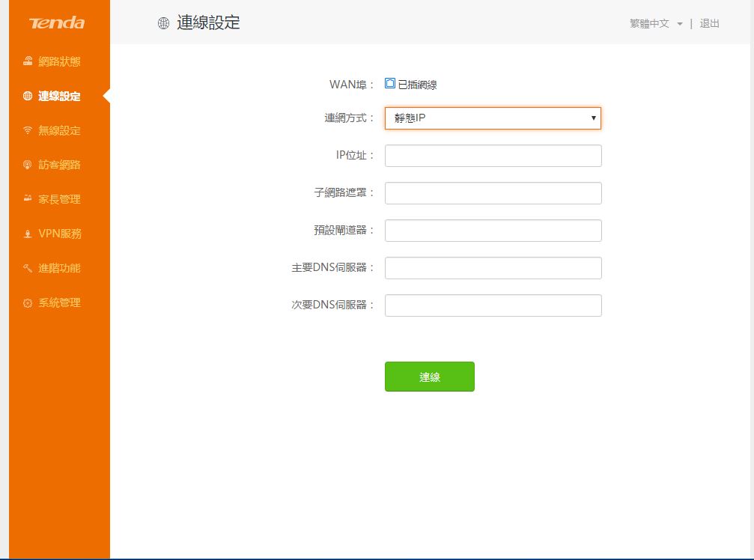Go to 無線設定 section
The image size is (754, 560).
pos(59,130)
